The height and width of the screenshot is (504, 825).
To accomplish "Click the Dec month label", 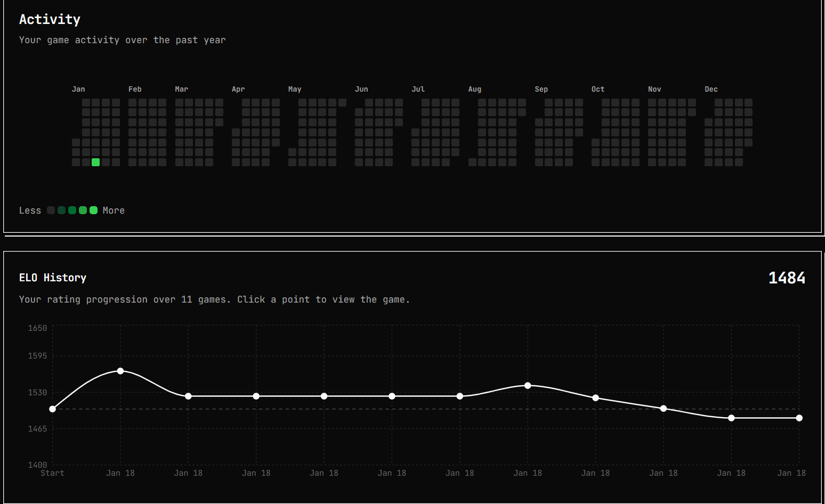I will point(711,89).
